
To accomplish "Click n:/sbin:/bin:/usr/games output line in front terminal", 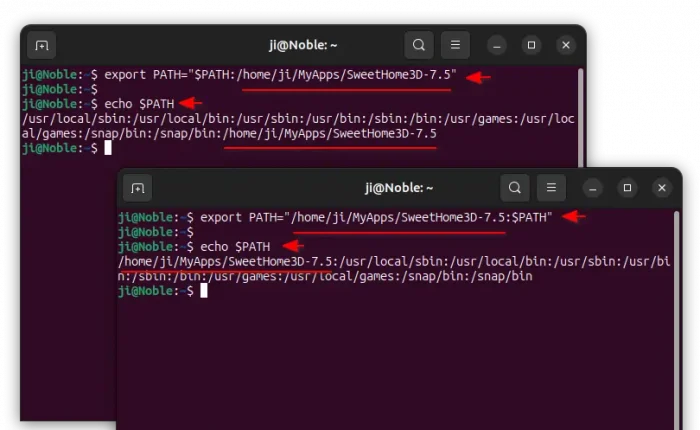I will (325, 276).
